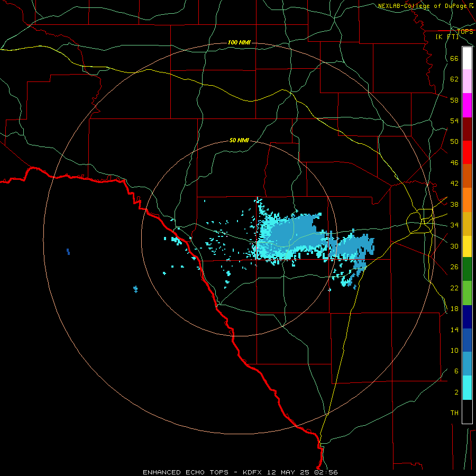Screen dimensions: 476x476
Task: Click the 26 legend value
Action: [454, 267]
